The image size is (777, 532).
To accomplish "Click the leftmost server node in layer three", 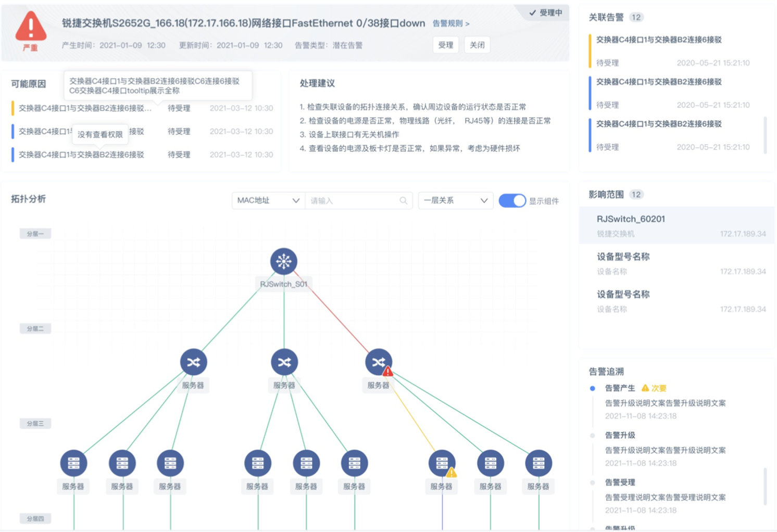I will point(73,463).
